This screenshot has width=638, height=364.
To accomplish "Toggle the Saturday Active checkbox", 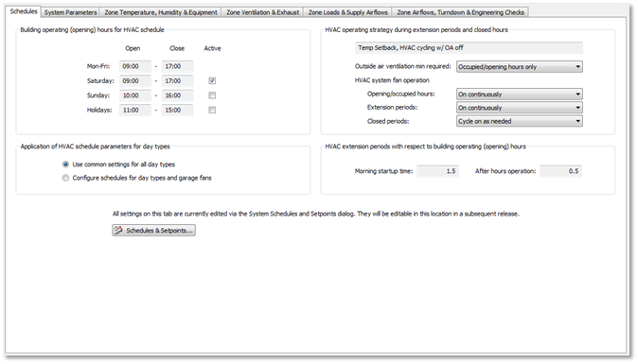I will point(212,81).
